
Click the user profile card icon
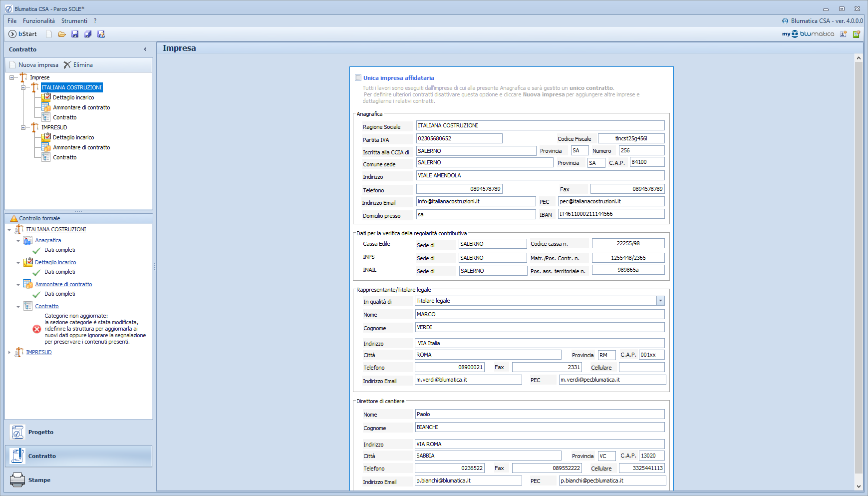[x=843, y=34]
